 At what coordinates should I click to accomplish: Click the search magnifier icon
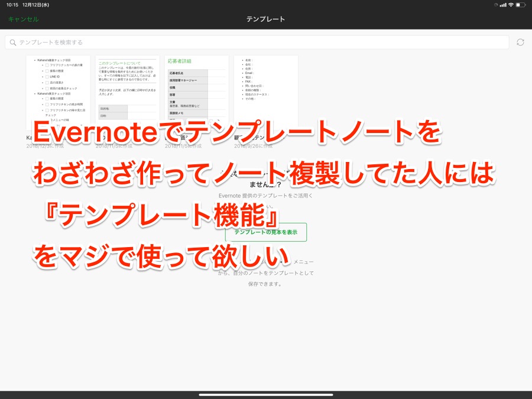[x=13, y=43]
